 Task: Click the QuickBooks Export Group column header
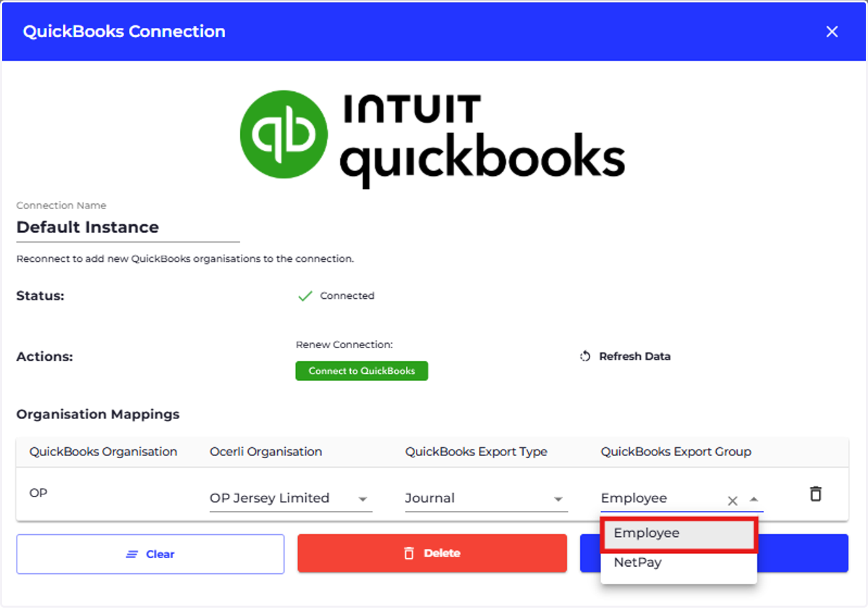click(x=676, y=452)
